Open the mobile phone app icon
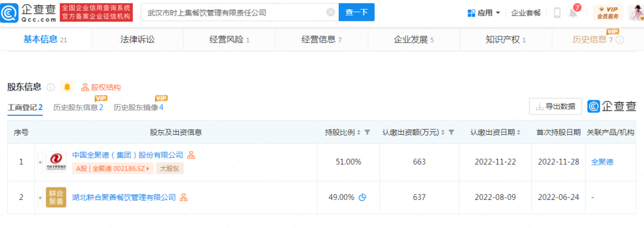This screenshot has width=644, height=228. tap(558, 13)
